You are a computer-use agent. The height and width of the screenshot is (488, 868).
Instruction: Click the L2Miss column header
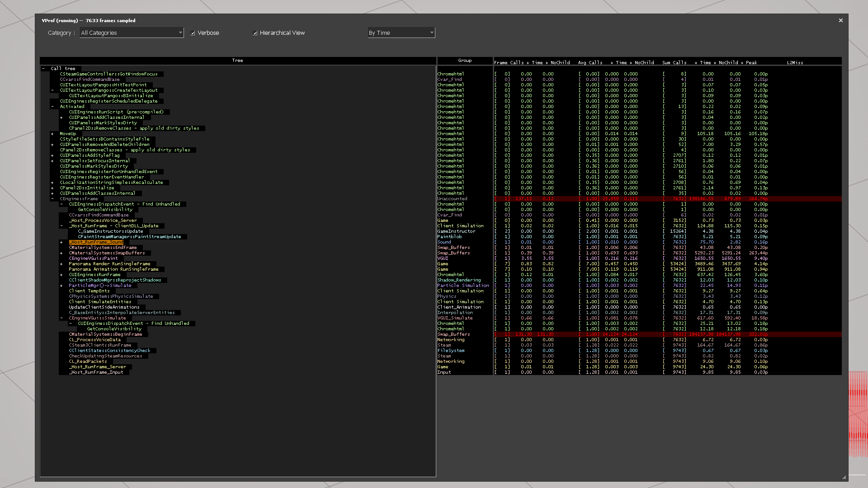click(x=795, y=62)
